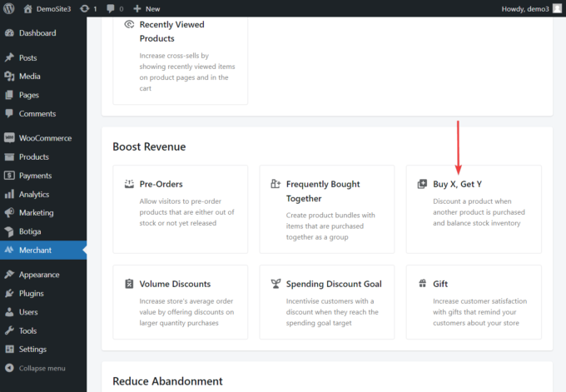566x392 pixels.
Task: Open the updates icon showing 1
Action: [x=84, y=8]
